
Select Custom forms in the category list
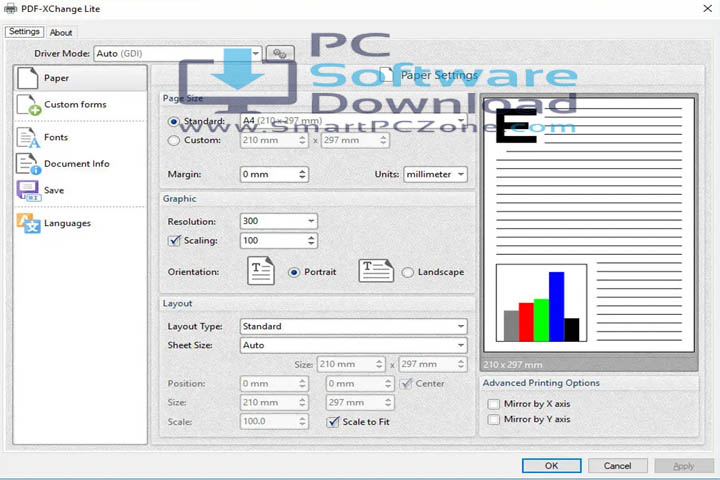(x=80, y=105)
